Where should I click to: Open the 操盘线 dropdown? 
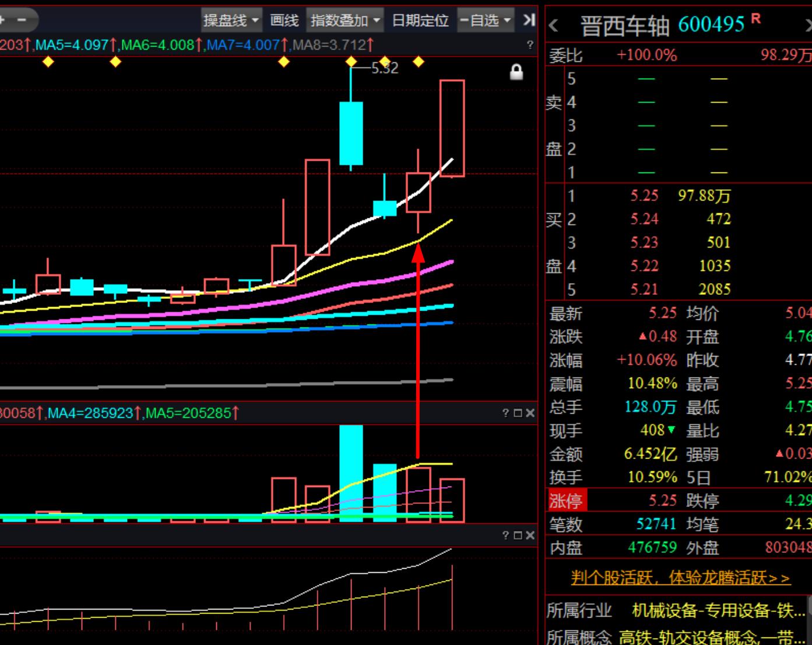click(x=231, y=20)
